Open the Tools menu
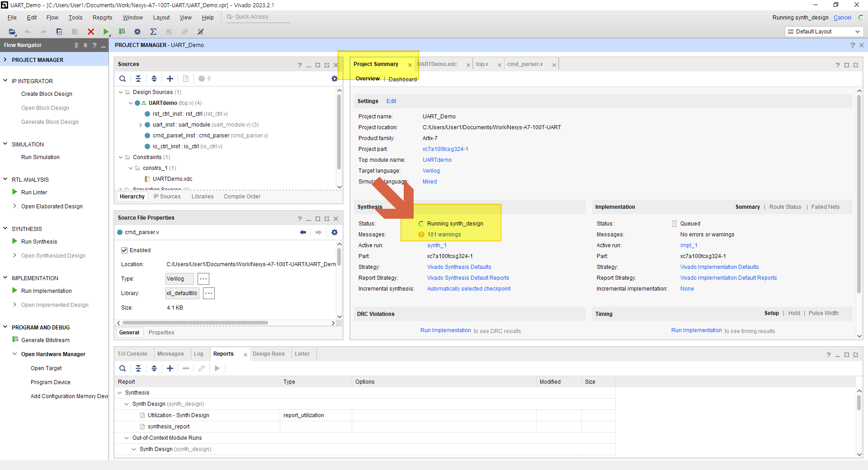 coord(75,18)
